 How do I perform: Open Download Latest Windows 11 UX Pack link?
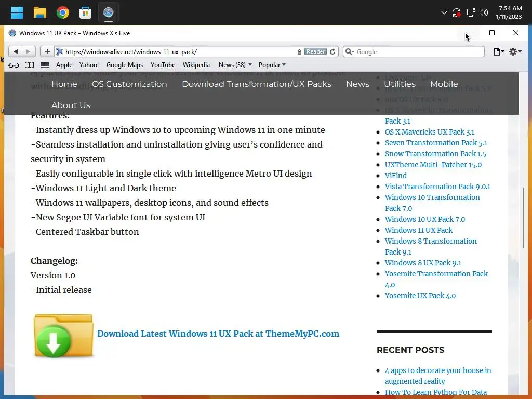click(x=218, y=334)
